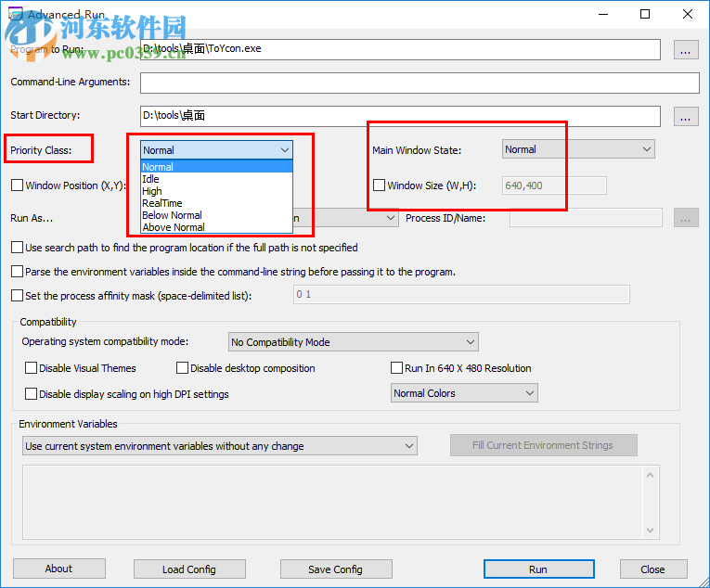Open the environment variables mode dropdown
Viewport: 710px width, 588px height.
(220, 446)
